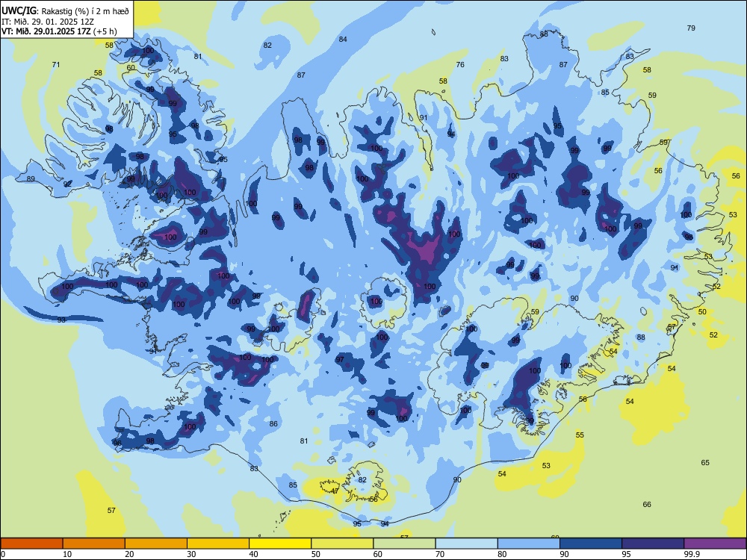Choose the amber 30–40 legend swatch
This screenshot has height=560, width=747.
click(218, 544)
